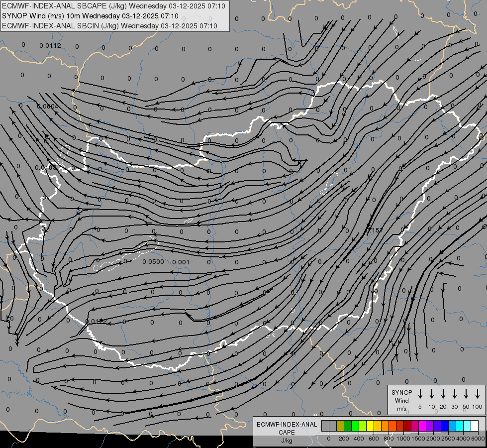This screenshot has height=448, width=487.
Task: Select the red-orange CAPE swatch after 800
Action: click(392, 426)
